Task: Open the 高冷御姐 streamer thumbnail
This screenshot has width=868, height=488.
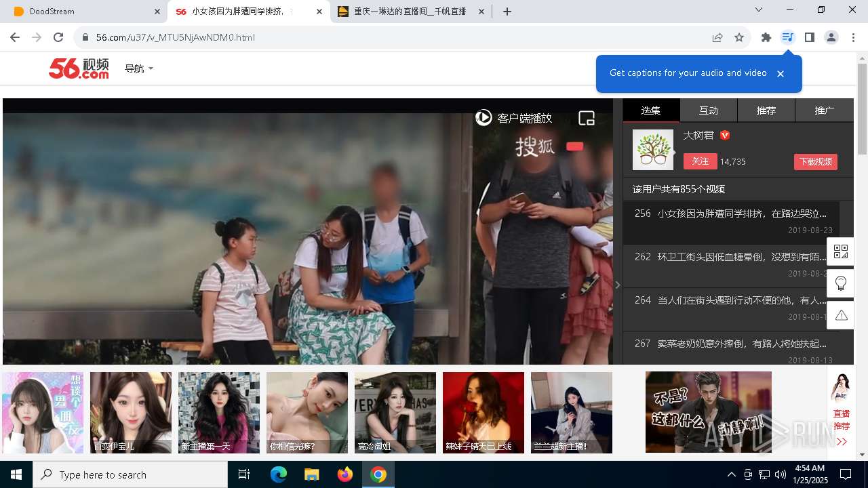Action: coord(395,413)
